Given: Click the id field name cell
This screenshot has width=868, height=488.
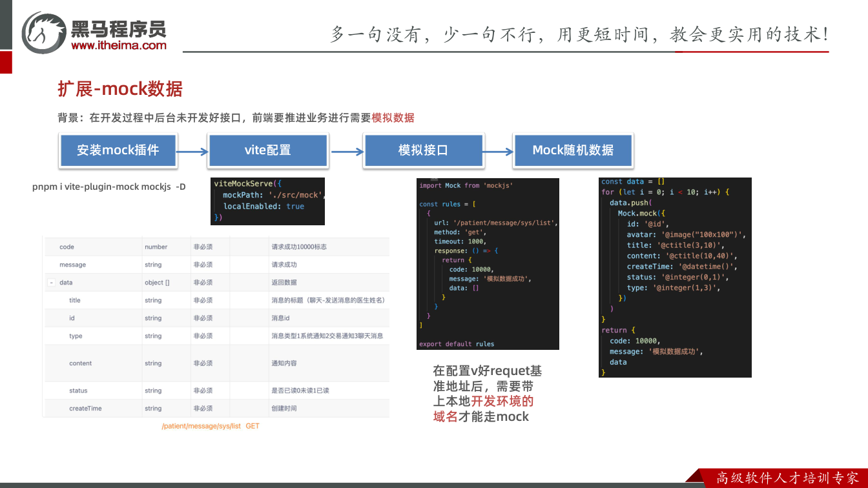Looking at the screenshot, I should coord(72,318).
